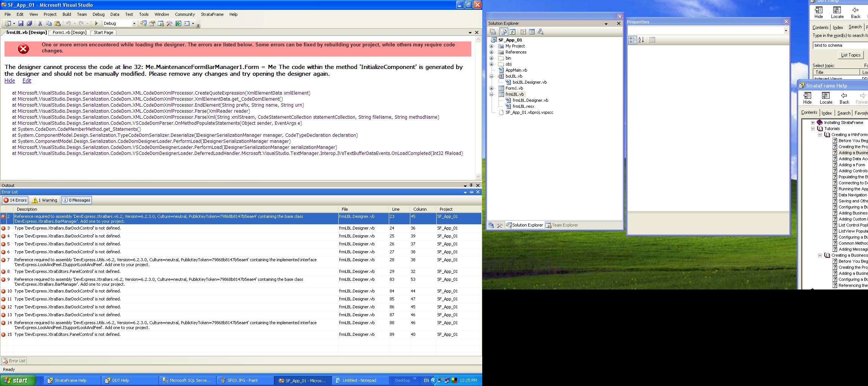Open the StrataFrame menu
This screenshot has height=386, width=868.
pyautogui.click(x=212, y=14)
